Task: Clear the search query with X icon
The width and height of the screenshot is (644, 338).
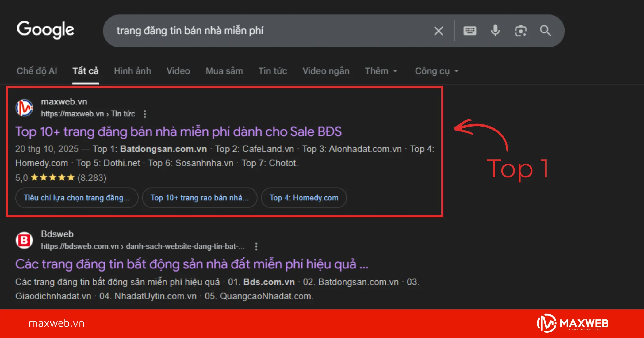Action: pos(439,31)
